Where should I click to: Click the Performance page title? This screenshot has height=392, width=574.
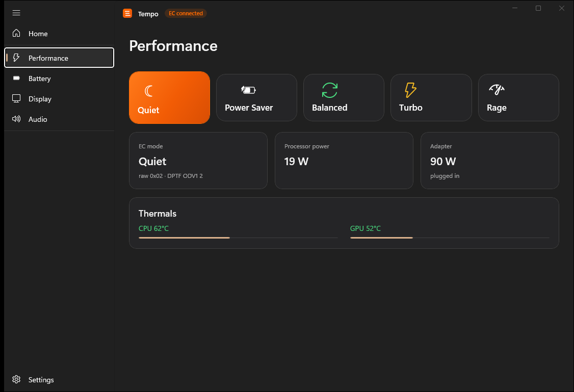[173, 46]
